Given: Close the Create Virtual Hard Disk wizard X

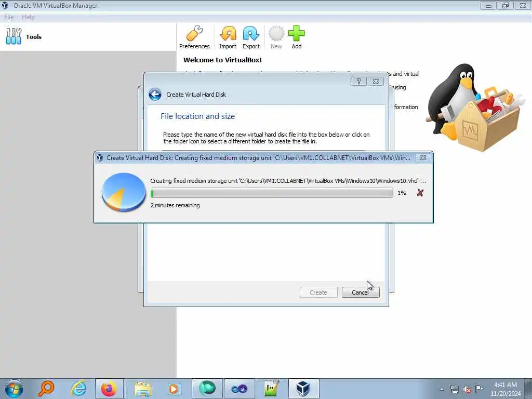Looking at the screenshot, I should pos(376,81).
